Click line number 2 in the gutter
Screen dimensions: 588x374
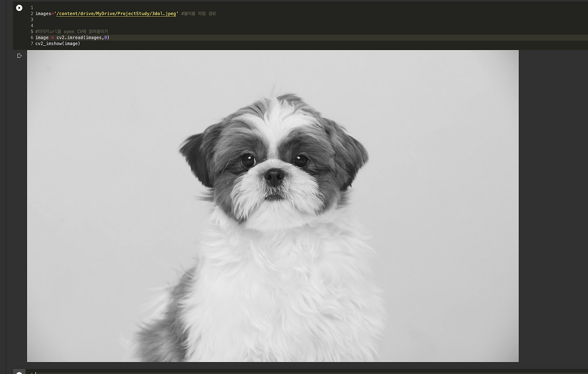[31, 13]
